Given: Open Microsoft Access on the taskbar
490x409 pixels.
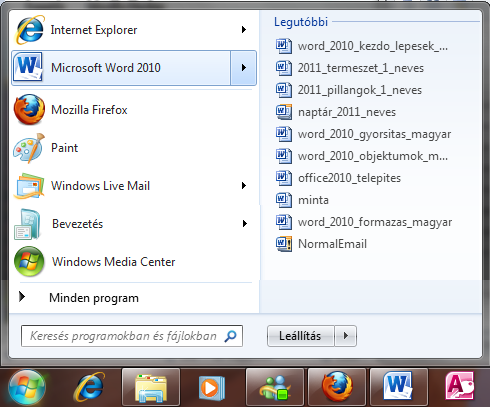Looking at the screenshot, I should (460, 387).
